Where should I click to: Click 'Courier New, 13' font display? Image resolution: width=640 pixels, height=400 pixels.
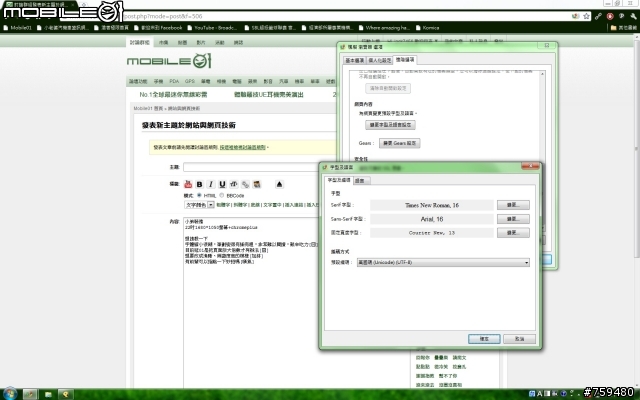[x=432, y=233]
